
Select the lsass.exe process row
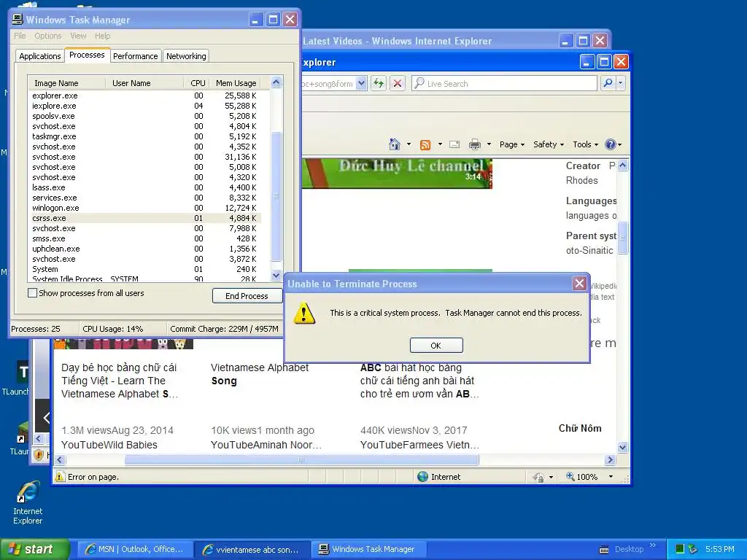click(144, 187)
